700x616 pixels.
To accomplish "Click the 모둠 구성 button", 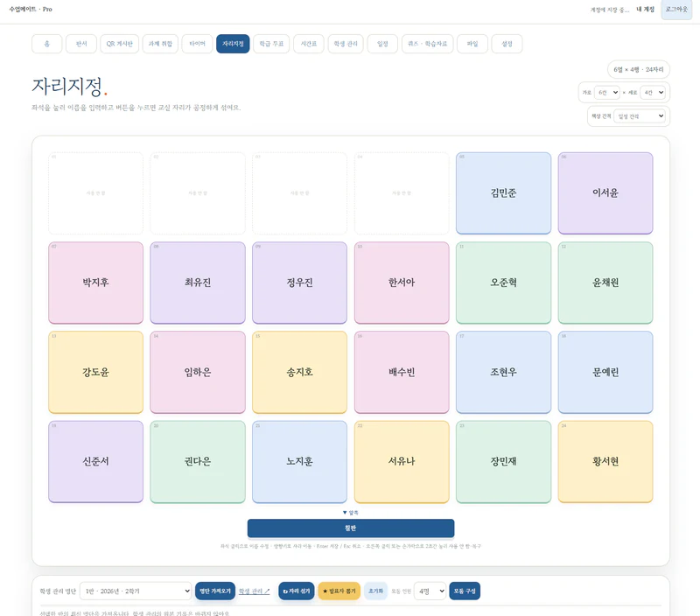I will coord(465,591).
